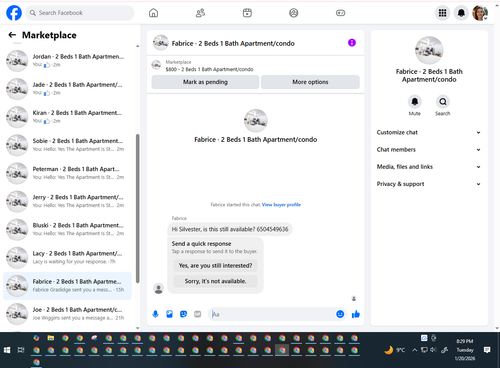Go back using the Marketplace arrow
The width and height of the screenshot is (500, 368).
pos(12,35)
